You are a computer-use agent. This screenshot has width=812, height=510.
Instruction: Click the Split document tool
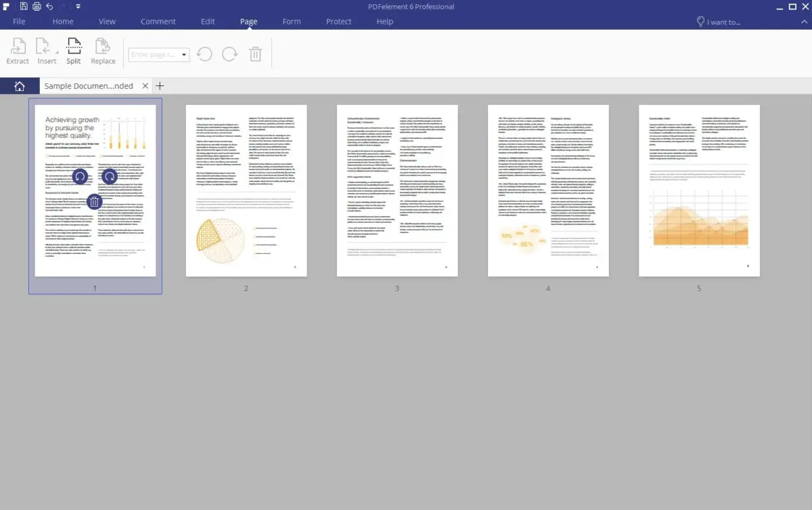tap(73, 52)
